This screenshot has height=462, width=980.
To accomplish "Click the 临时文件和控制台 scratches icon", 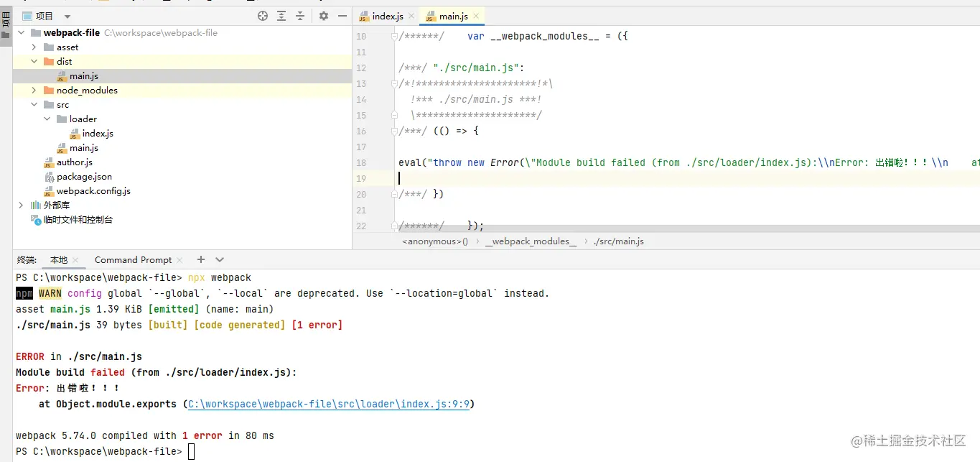I will point(36,220).
